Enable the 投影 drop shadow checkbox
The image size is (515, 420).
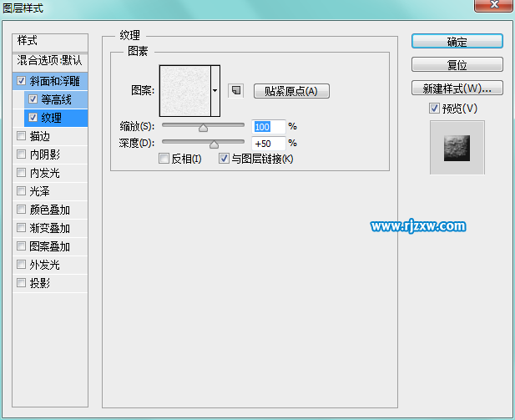[x=22, y=282]
